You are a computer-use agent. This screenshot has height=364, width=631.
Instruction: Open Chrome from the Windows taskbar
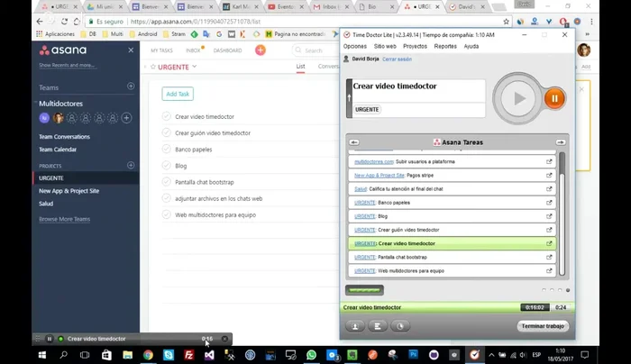pyautogui.click(x=148, y=355)
